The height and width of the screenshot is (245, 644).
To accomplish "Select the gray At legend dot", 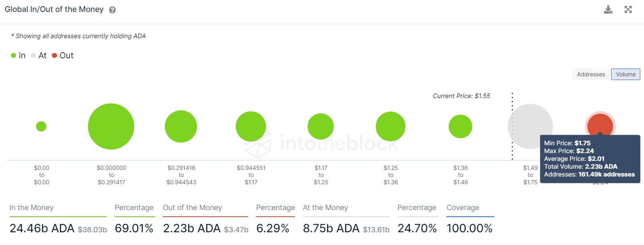I will 32,55.
